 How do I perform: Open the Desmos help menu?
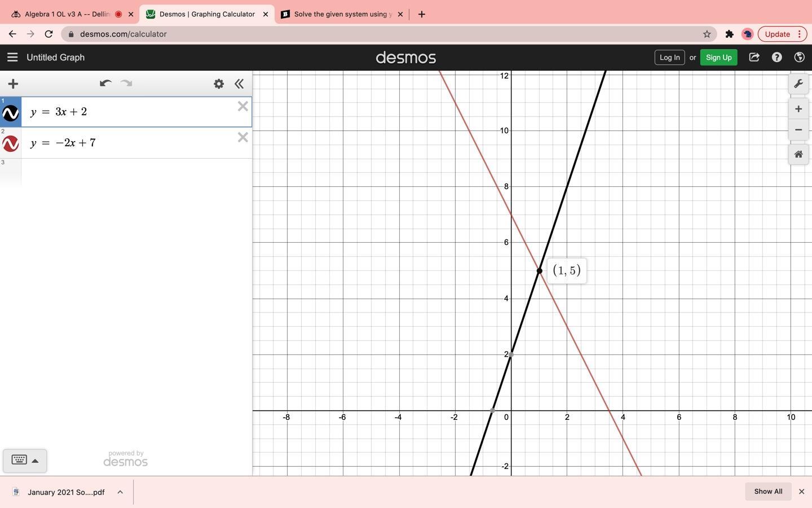click(776, 57)
